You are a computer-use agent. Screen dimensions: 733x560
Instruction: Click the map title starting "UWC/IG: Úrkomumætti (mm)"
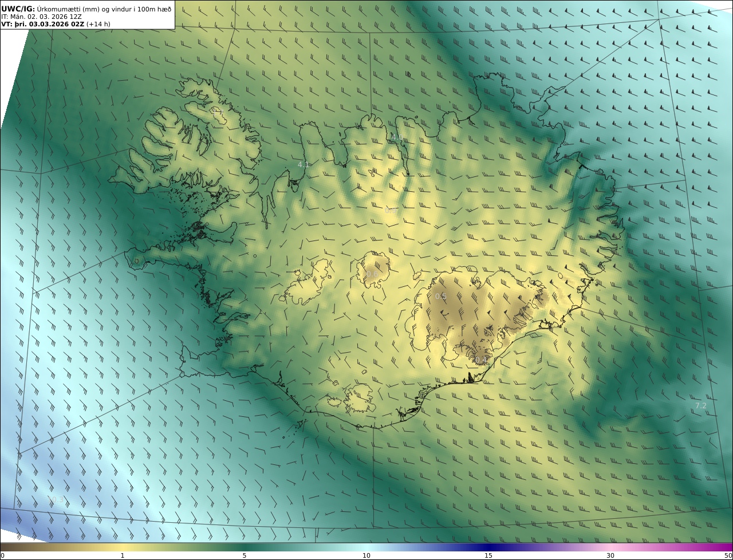pyautogui.click(x=86, y=9)
